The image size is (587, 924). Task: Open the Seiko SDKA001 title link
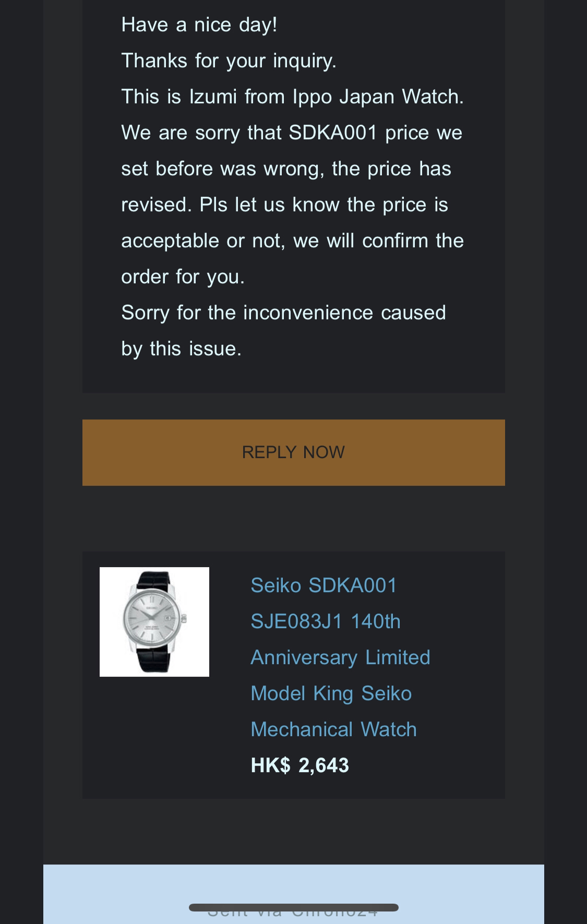click(x=324, y=585)
